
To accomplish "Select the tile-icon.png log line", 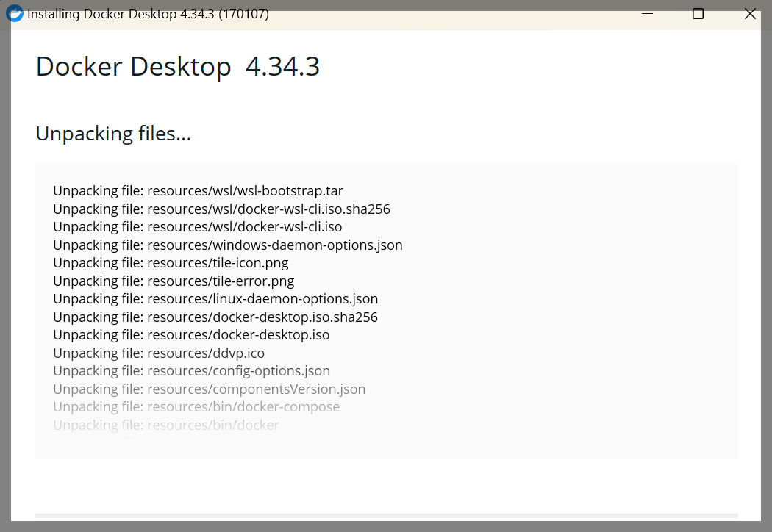I will coord(171,263).
